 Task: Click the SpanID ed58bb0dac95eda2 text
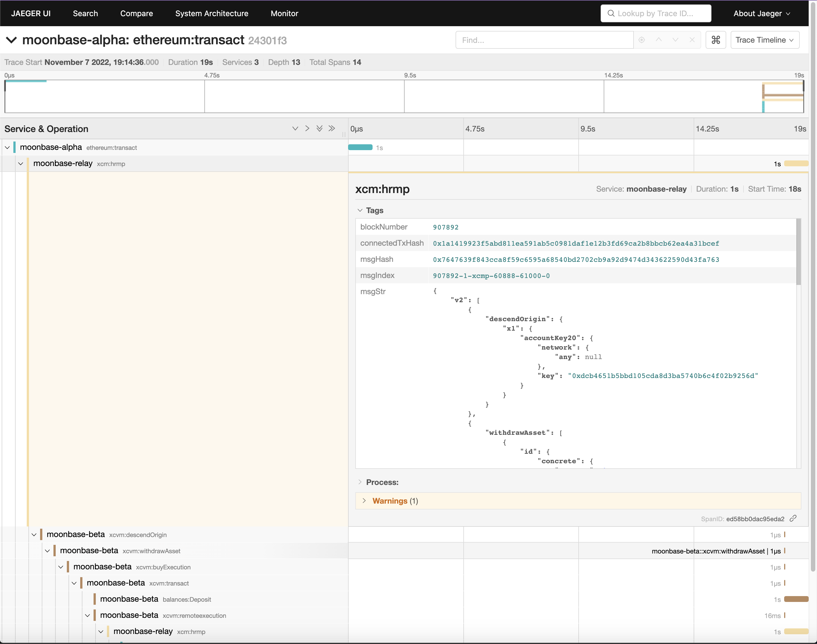(755, 519)
